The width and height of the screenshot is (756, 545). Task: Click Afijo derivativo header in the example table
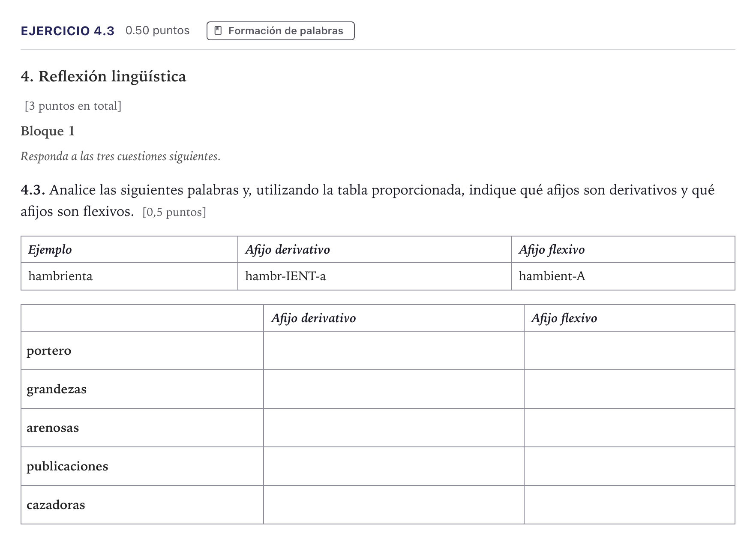click(288, 250)
